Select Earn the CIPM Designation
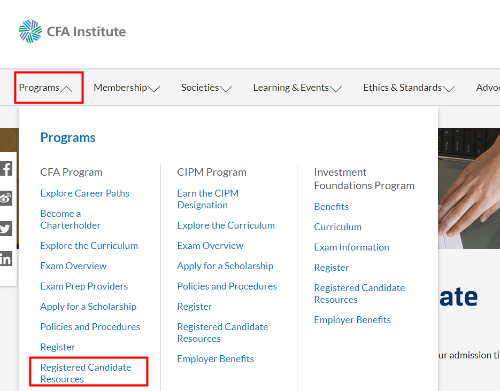The width and height of the screenshot is (500, 391). point(208,199)
